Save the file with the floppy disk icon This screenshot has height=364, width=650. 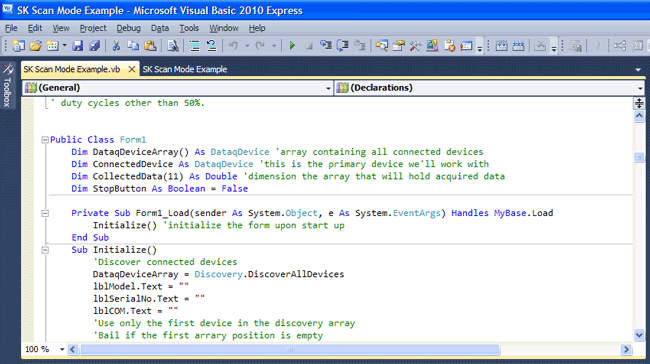tap(78, 46)
